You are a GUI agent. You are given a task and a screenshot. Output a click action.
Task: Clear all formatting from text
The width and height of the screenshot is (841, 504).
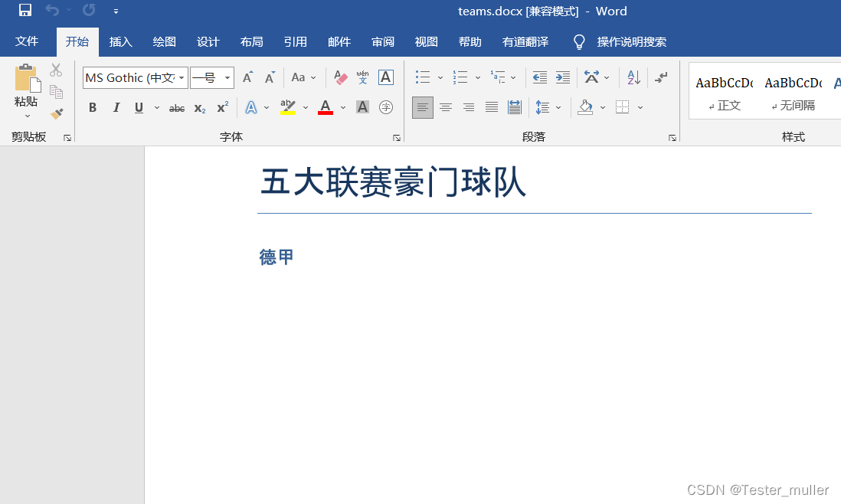[x=340, y=77]
